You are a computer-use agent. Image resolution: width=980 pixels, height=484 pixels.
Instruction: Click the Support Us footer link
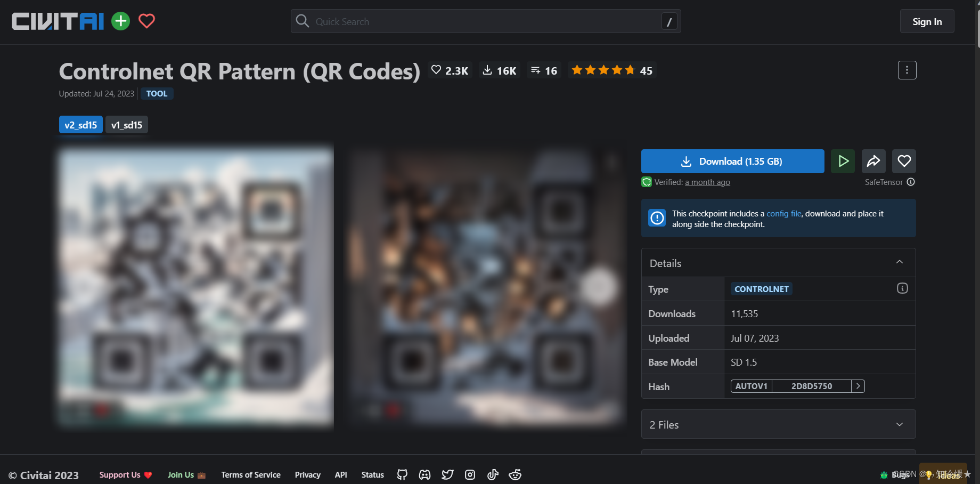126,475
